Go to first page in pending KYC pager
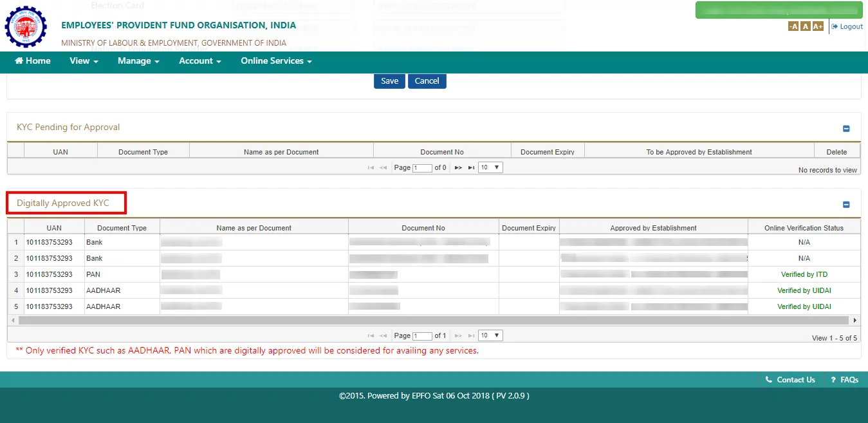 tap(371, 167)
